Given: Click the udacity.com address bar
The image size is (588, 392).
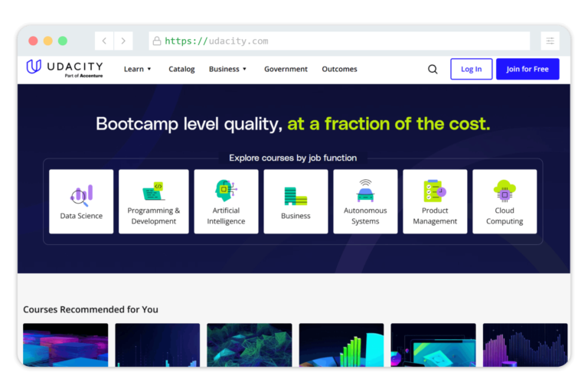Looking at the screenshot, I should click(339, 41).
